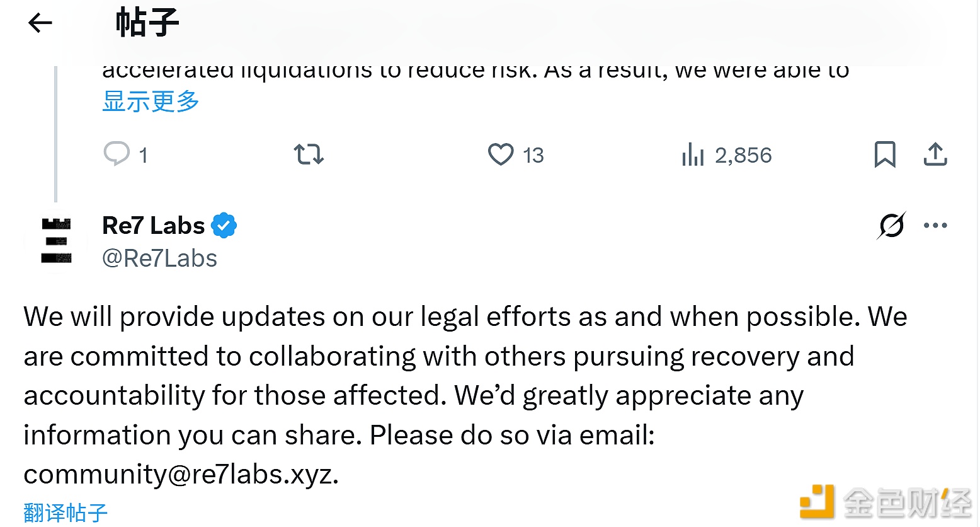Click 翻译帖子 to translate the post
The height and width of the screenshot is (527, 980).
tap(66, 513)
